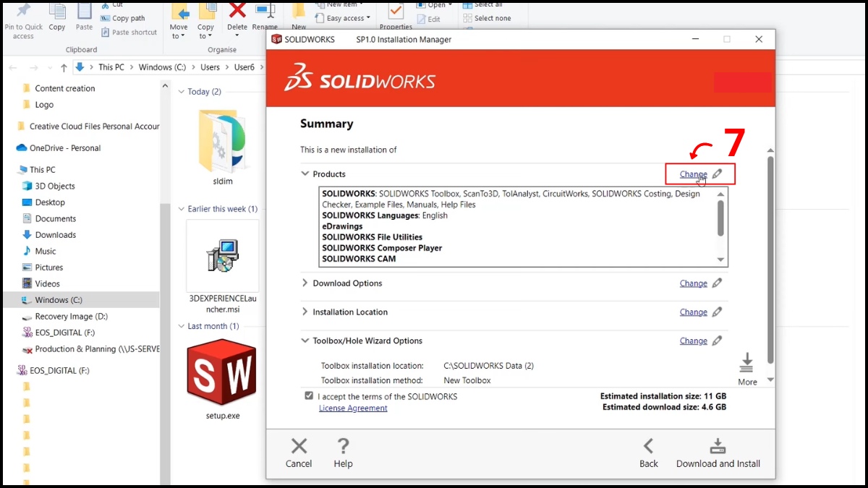Click Users in the address breadcrumb
Screen dimensions: 868x488
click(210, 67)
